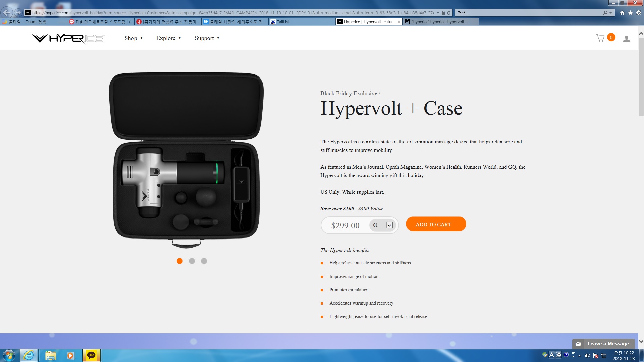Screen dimensions: 644x362
Task: Expand the Shop menu
Action: 133,38
